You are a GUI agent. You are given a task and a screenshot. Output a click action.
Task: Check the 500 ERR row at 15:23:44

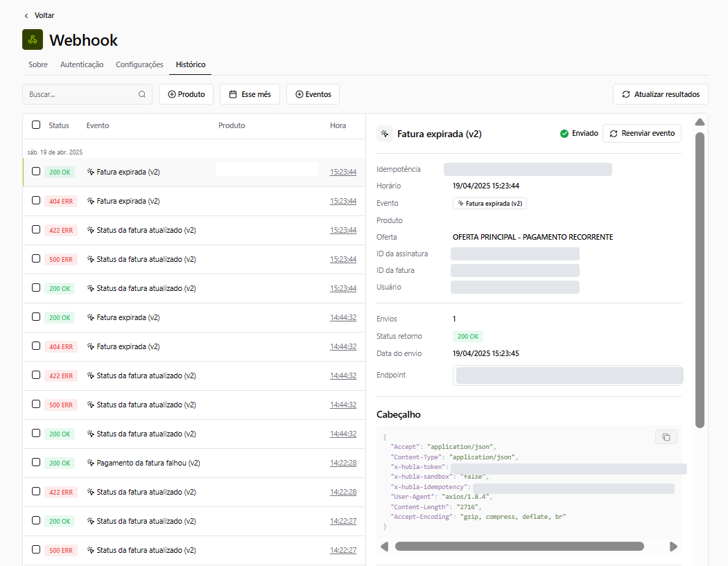tap(36, 259)
